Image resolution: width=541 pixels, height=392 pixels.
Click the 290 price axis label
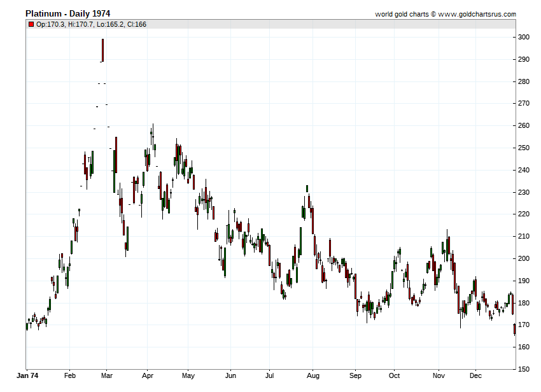coord(524,59)
